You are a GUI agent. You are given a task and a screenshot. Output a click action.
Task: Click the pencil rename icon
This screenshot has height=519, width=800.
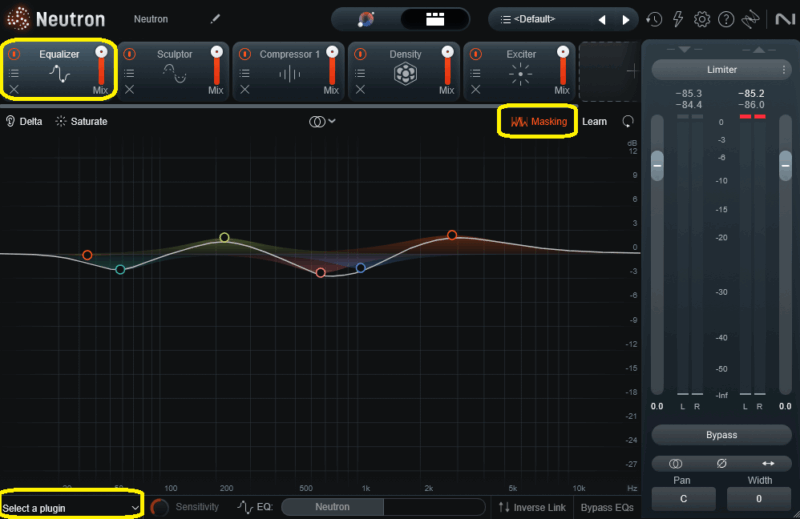click(215, 19)
